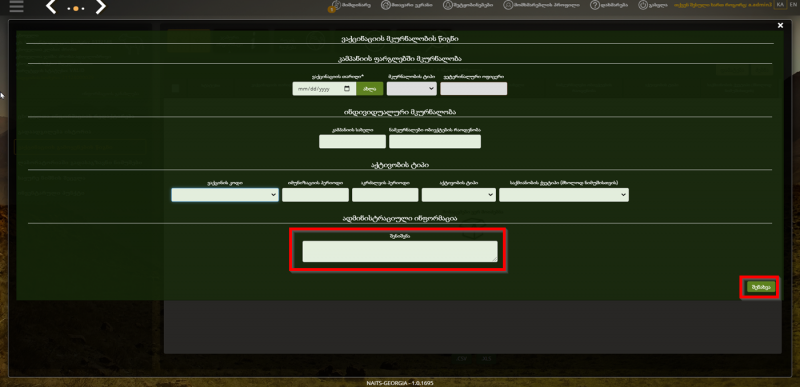Open the activity type dropdown

[459, 195]
